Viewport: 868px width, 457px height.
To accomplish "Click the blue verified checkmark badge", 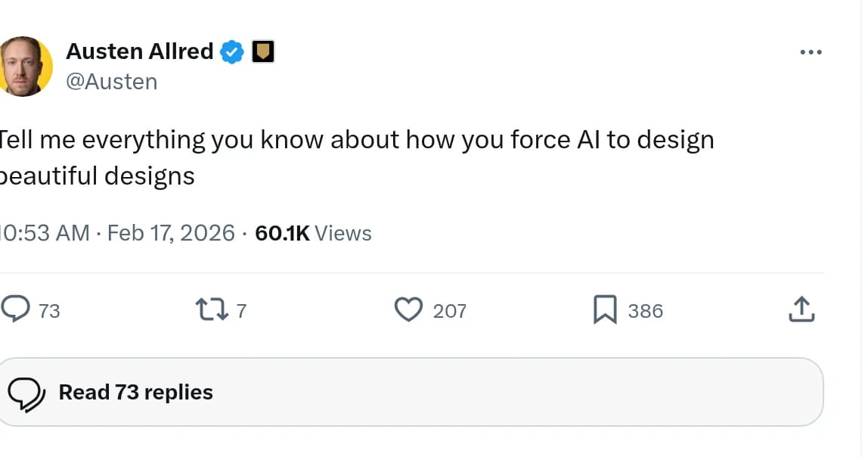I will pos(232,51).
